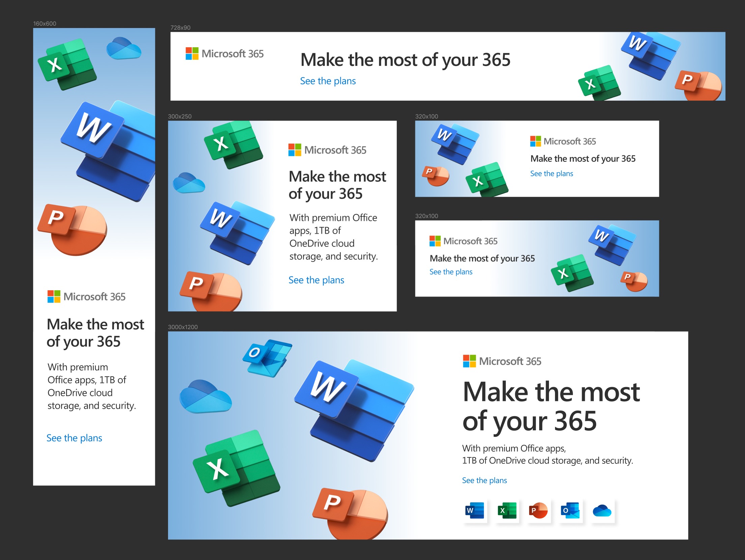Select the headline text in the 300x250 banner
The image size is (745, 560).
[337, 185]
